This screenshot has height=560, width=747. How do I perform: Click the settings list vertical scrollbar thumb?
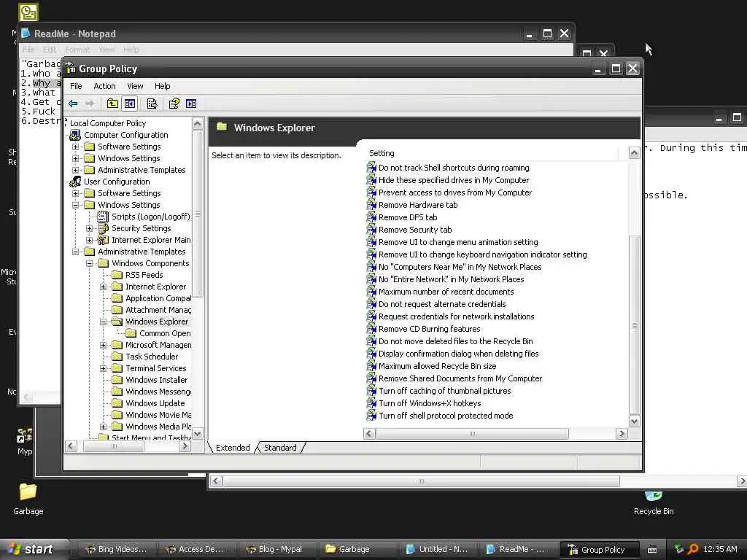click(634, 325)
